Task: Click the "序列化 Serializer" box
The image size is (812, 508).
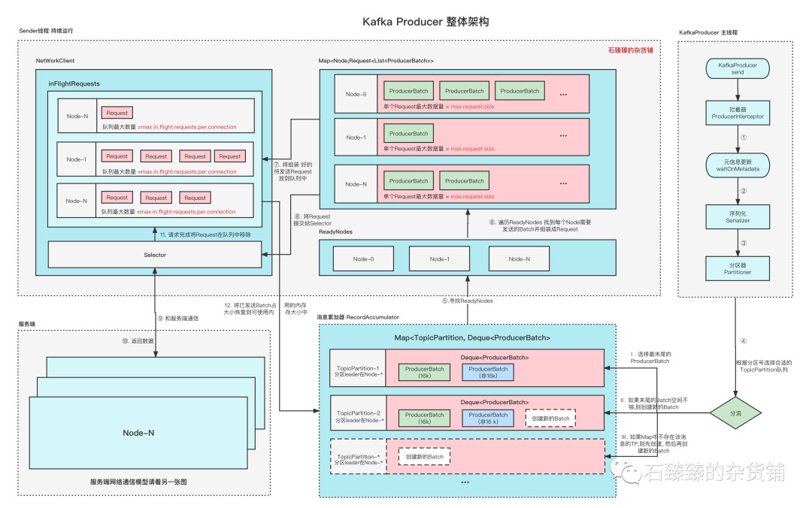Action: pos(738,217)
